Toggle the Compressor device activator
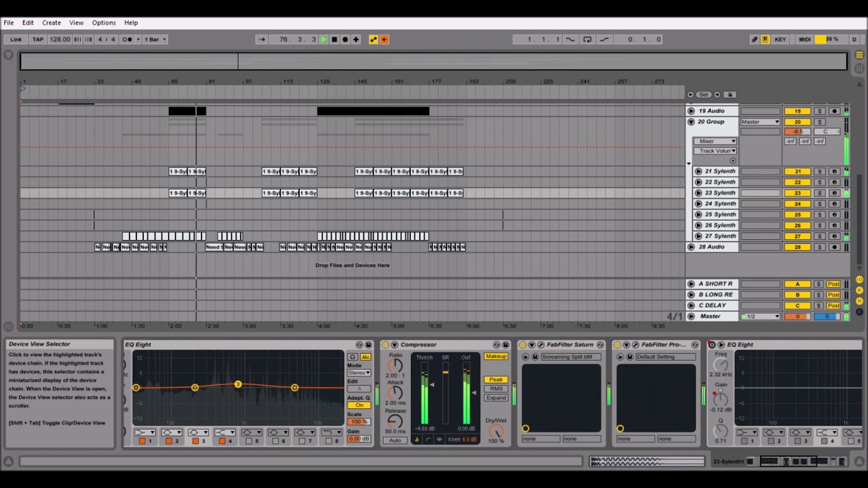This screenshot has height=488, width=868. click(385, 345)
